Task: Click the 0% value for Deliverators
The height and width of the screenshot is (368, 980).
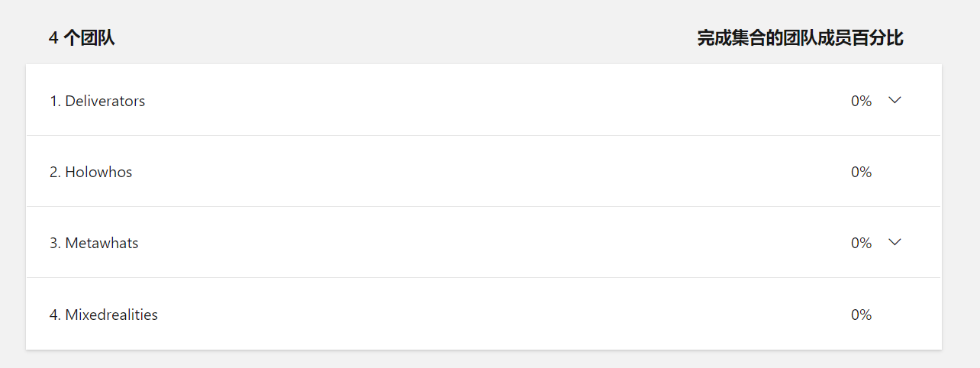Action: tap(861, 101)
